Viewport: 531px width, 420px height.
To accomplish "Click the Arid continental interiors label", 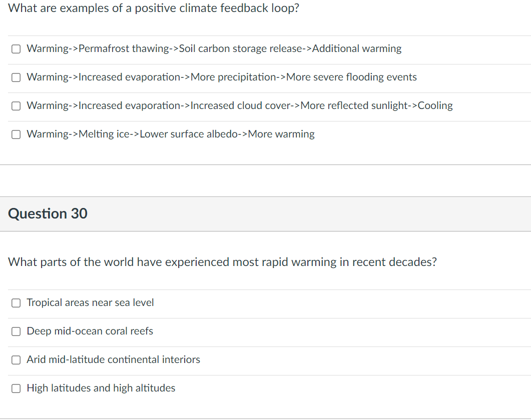I will [x=113, y=359].
